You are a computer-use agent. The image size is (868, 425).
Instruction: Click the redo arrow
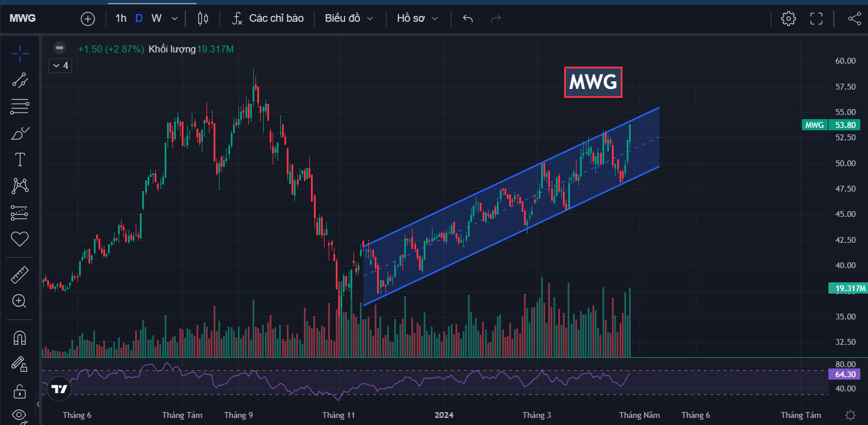tap(496, 19)
